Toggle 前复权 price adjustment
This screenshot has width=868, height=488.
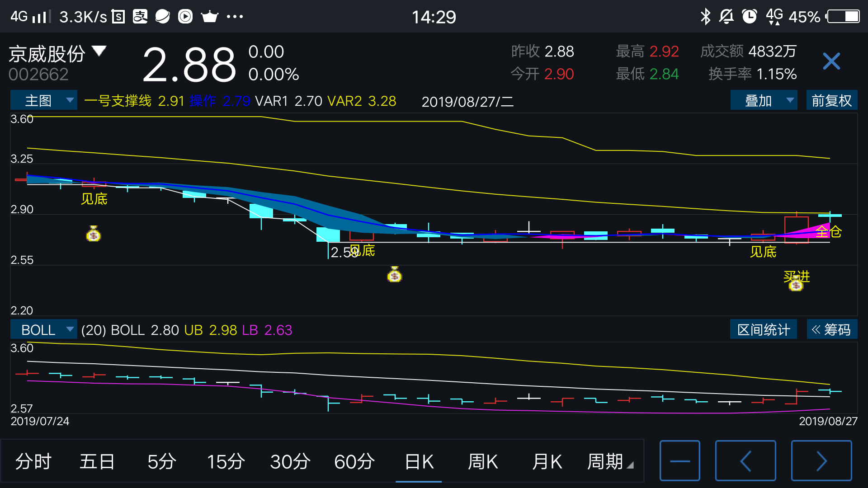[x=831, y=100]
